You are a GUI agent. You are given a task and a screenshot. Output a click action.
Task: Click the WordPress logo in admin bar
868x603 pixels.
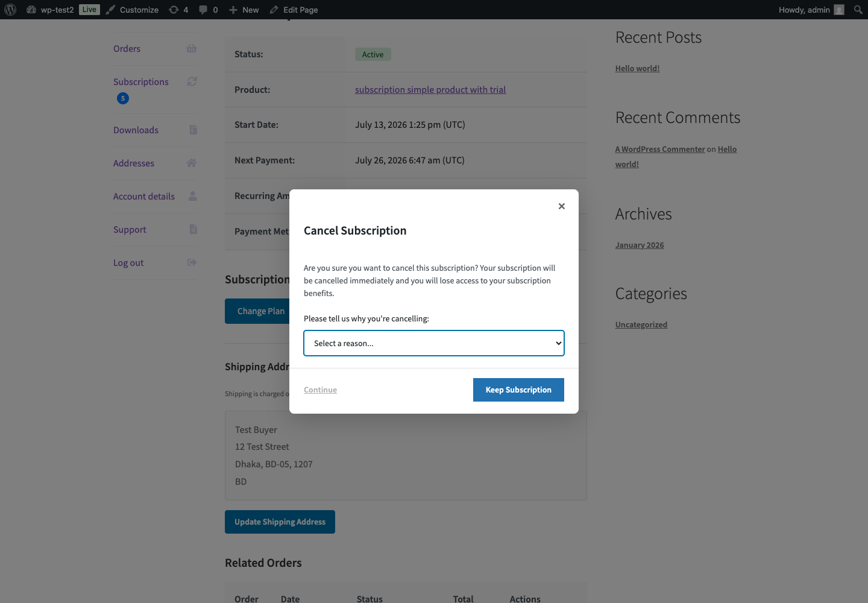10,10
